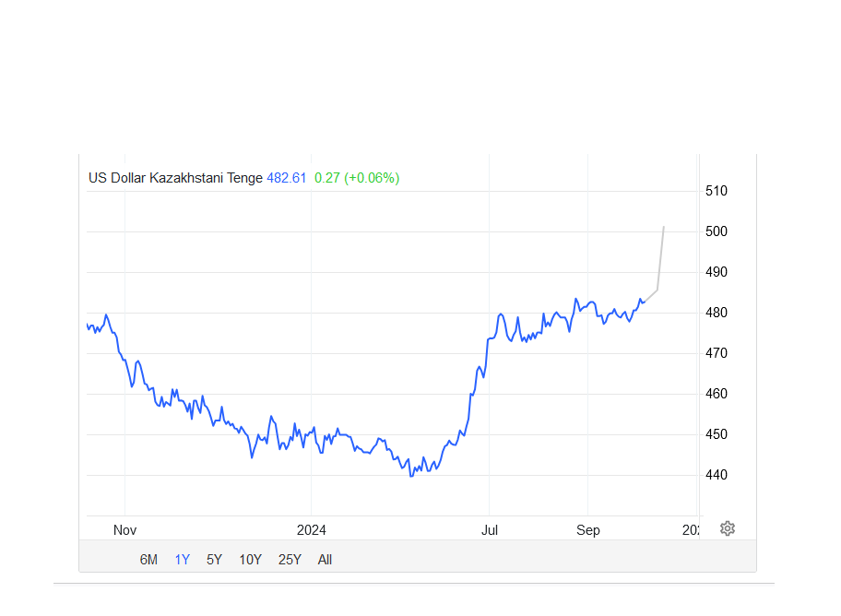Click the 500 y-axis label
Screen dimensions: 841x616
[x=716, y=231]
